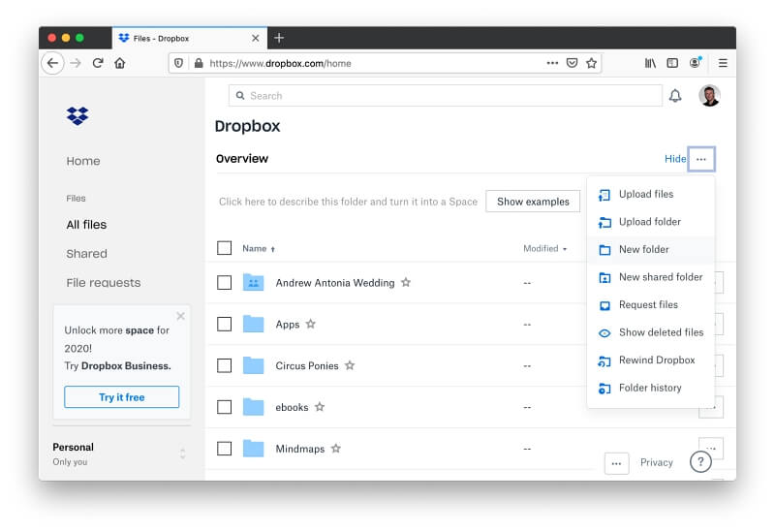Image resolution: width=775 pixels, height=532 pixels.
Task: Check the Andrew Antonia Wedding row checkbox
Action: coord(225,283)
